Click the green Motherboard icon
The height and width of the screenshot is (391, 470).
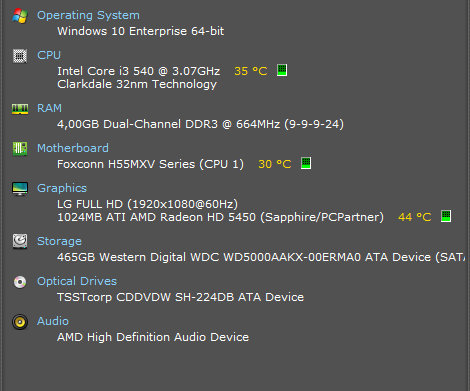coord(20,149)
